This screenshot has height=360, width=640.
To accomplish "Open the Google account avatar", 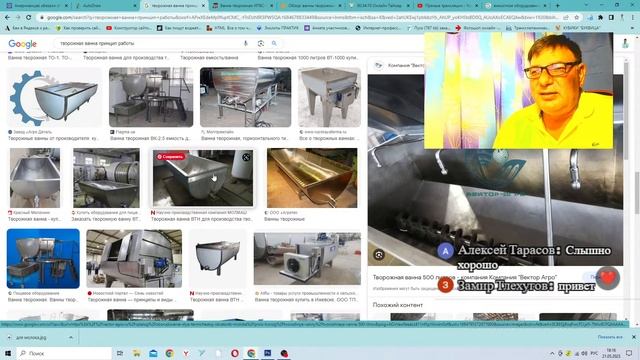I will tap(625, 43).
